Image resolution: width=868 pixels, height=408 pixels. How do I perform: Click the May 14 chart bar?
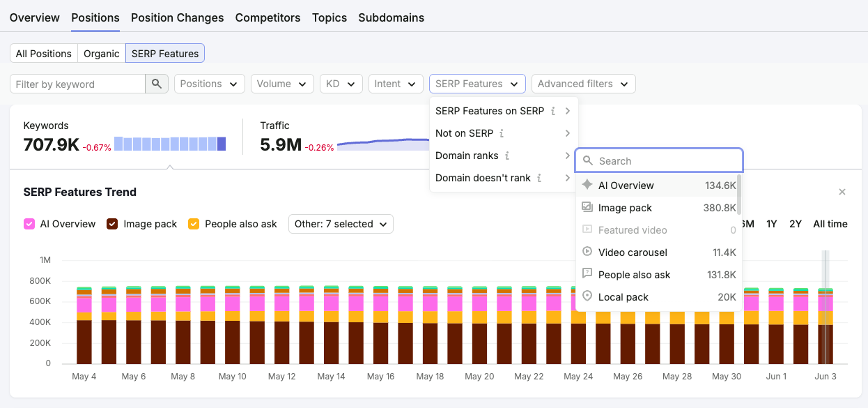332,324
